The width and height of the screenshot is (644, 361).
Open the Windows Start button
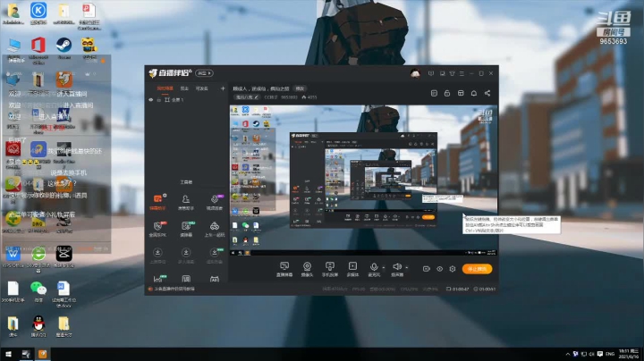coord(8,354)
